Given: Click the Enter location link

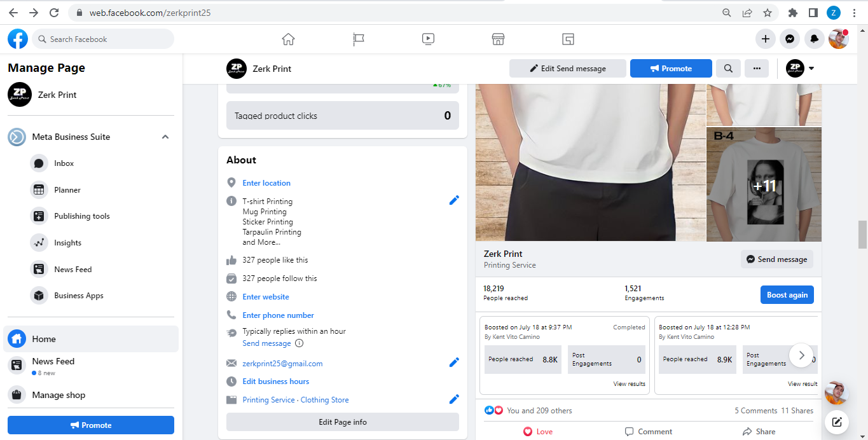Looking at the screenshot, I should pyautogui.click(x=266, y=183).
